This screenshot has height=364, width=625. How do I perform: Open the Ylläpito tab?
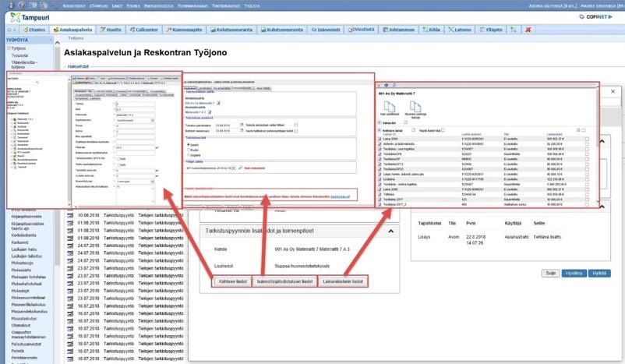click(x=491, y=30)
